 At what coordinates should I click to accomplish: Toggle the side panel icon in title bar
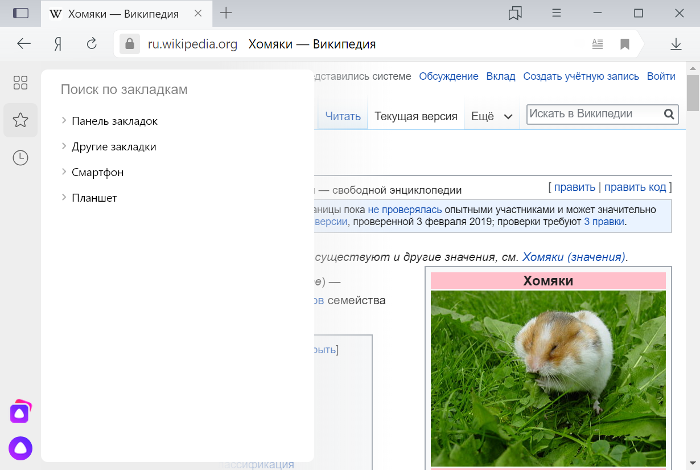point(20,13)
